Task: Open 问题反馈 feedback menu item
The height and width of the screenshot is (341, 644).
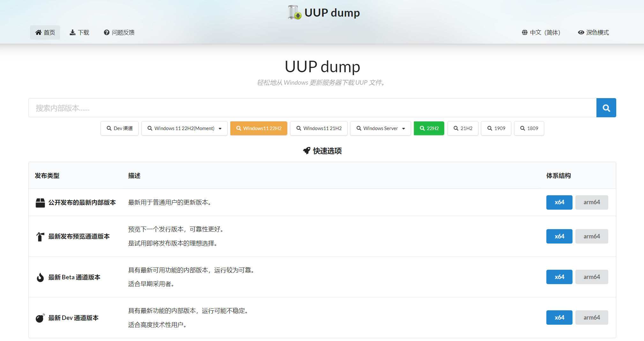Action: [119, 32]
